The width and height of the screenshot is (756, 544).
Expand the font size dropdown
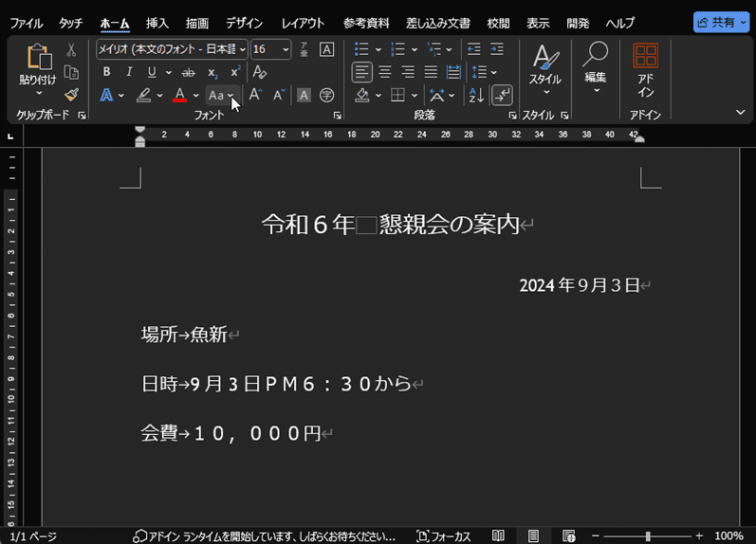286,49
